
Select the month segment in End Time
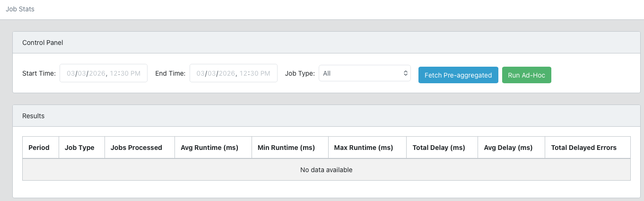(201, 73)
